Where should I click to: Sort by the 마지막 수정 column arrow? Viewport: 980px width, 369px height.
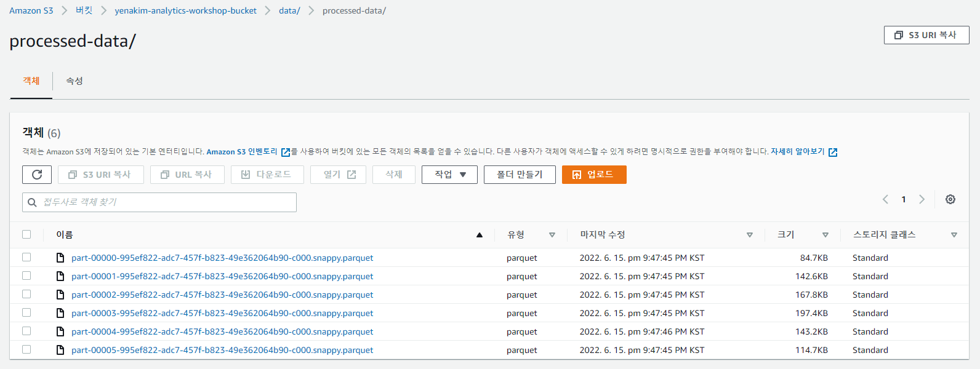point(750,235)
